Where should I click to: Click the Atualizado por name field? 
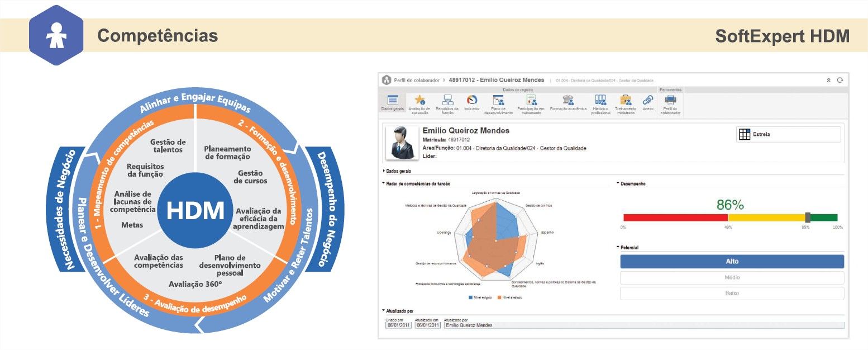pos(644,325)
